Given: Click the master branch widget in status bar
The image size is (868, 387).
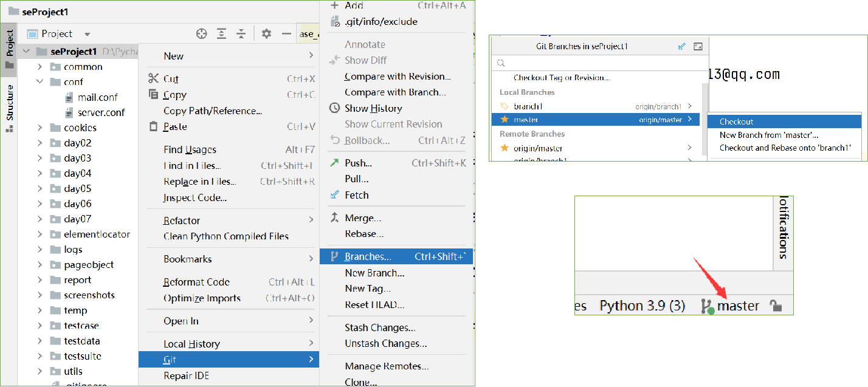Looking at the screenshot, I should (x=730, y=306).
